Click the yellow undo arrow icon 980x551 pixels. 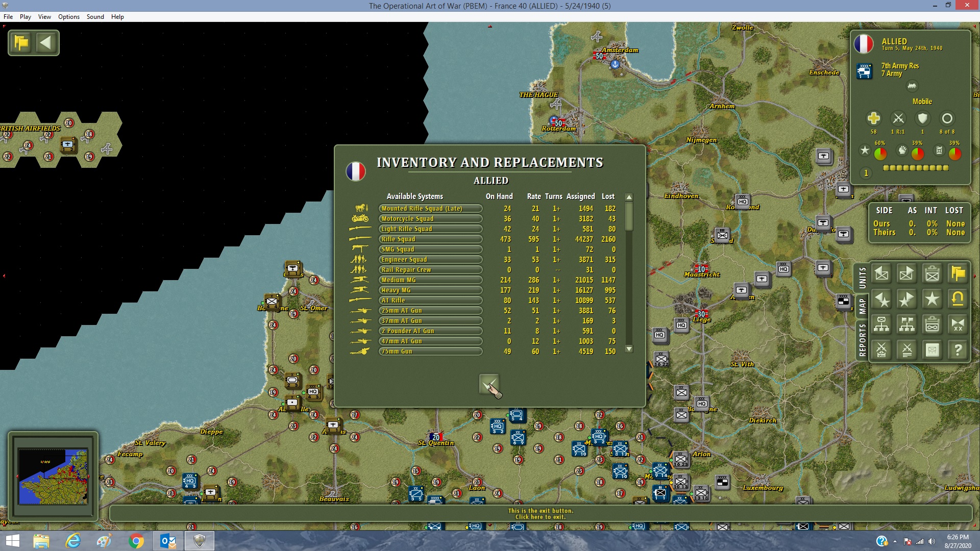(958, 299)
